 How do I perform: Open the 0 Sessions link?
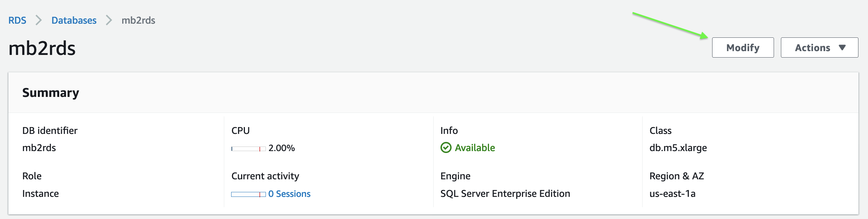(x=289, y=194)
